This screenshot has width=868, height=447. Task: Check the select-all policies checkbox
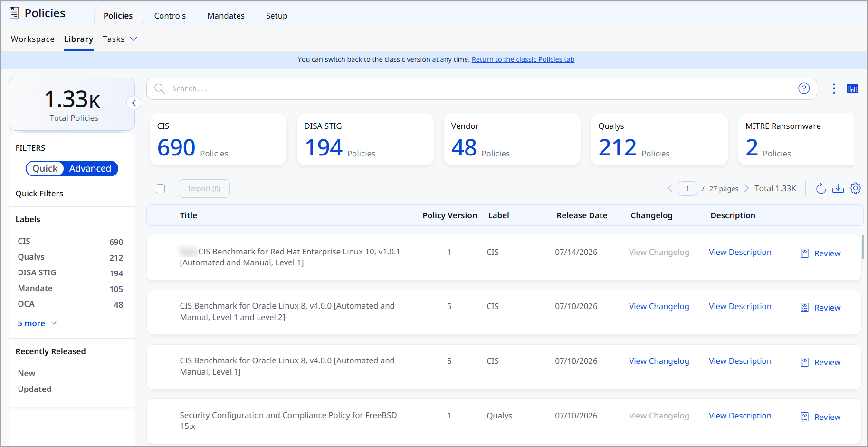point(161,189)
